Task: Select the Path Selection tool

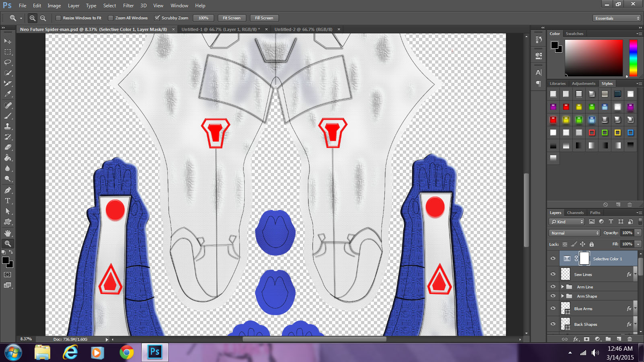Action: (8, 211)
